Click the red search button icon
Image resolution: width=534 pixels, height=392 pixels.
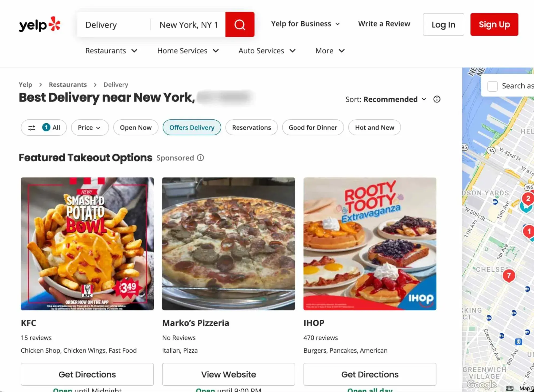pyautogui.click(x=240, y=25)
